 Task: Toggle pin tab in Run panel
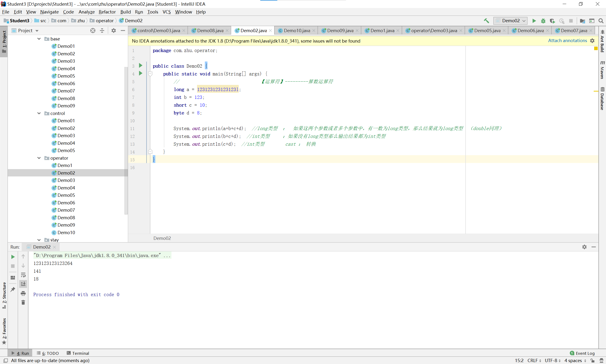click(13, 289)
